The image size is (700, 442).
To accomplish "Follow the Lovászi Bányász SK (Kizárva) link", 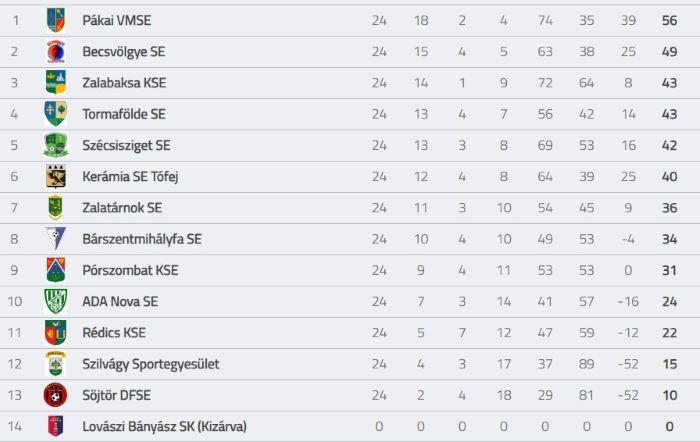I will coord(164,427).
